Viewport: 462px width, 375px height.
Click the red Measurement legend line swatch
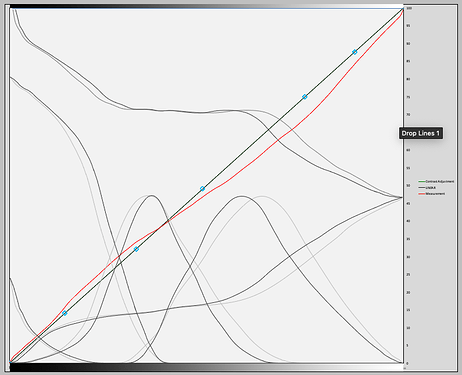point(422,194)
